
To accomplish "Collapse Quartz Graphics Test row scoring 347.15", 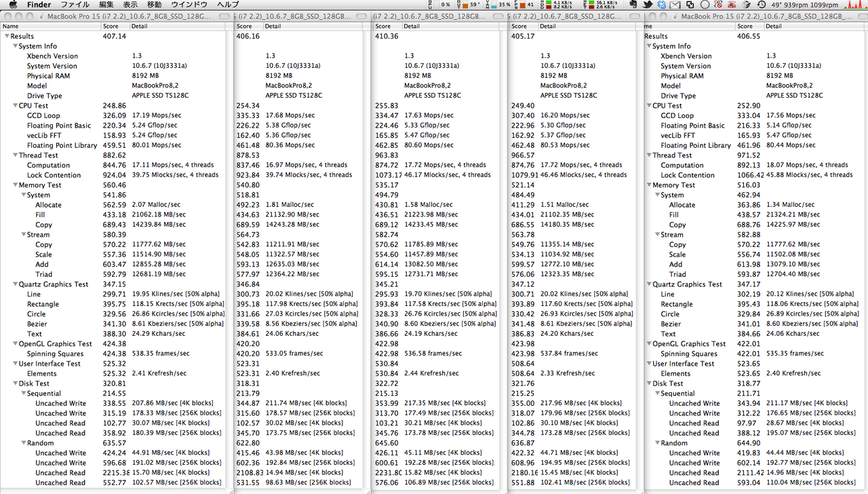I will 15,284.
